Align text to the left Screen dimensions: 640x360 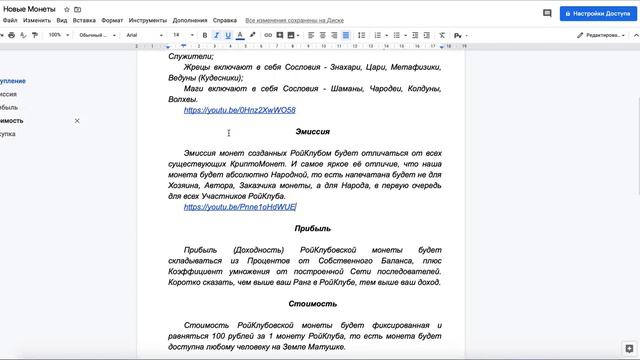pyautogui.click(x=311, y=36)
